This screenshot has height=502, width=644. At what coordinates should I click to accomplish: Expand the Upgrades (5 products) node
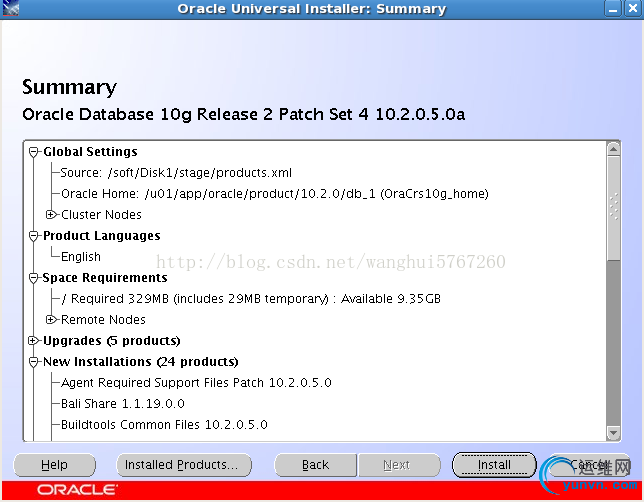[x=34, y=341]
